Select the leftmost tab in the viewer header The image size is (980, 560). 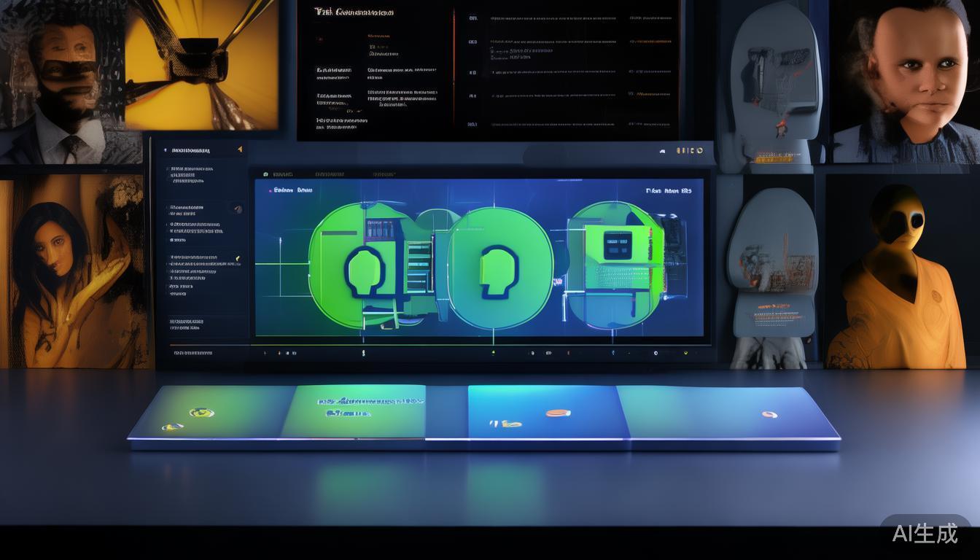pos(284,174)
